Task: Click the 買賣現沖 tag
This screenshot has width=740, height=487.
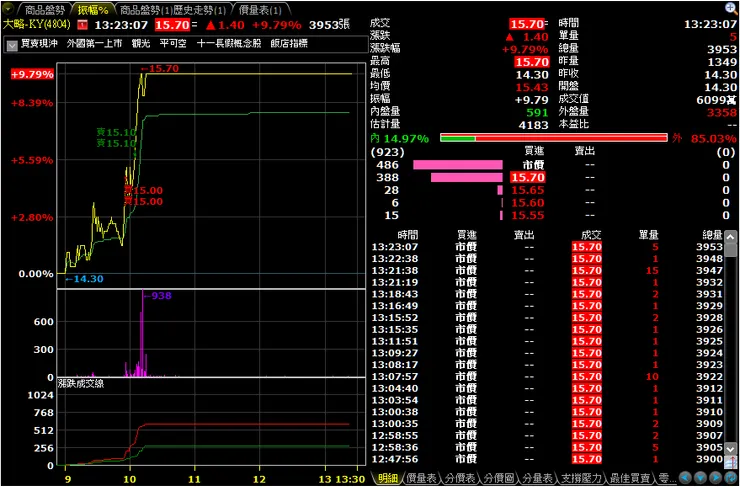Action: pyautogui.click(x=39, y=44)
